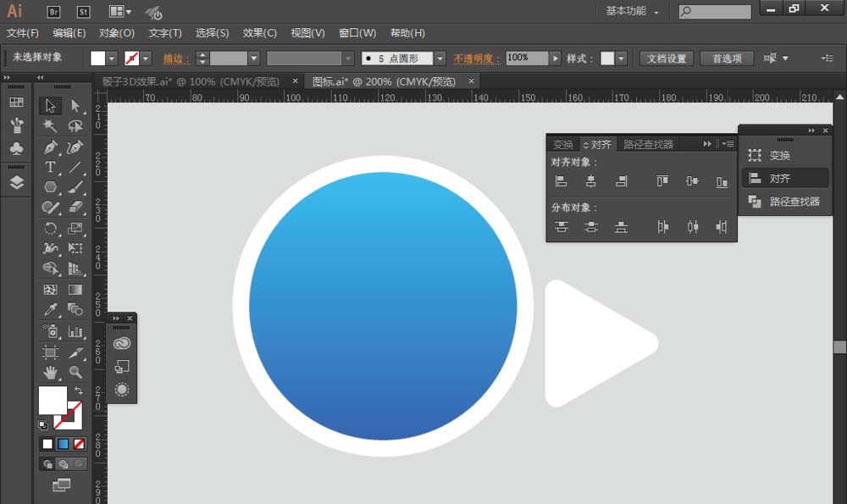Screen dimensions: 847x504
Task: Open the fill color dropdown arrow
Action: point(112,58)
